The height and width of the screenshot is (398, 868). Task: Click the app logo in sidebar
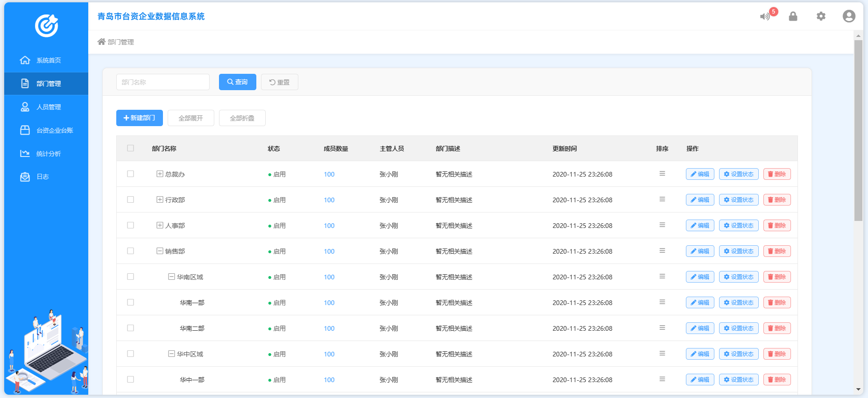coord(47,25)
